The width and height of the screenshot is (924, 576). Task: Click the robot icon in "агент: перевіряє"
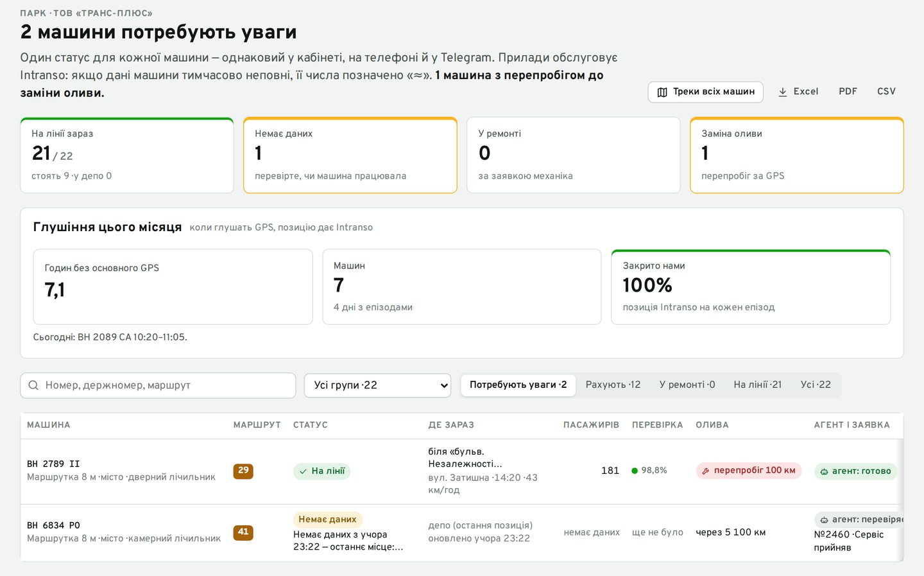pos(824,519)
